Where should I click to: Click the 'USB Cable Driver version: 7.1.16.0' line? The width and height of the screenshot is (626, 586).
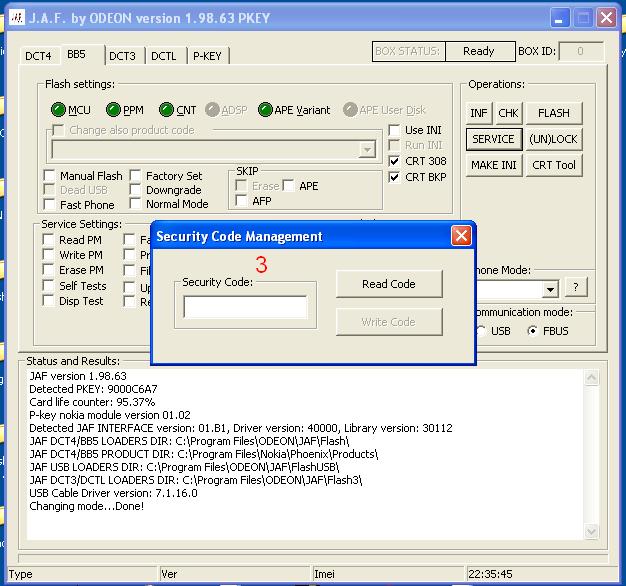[x=113, y=493]
